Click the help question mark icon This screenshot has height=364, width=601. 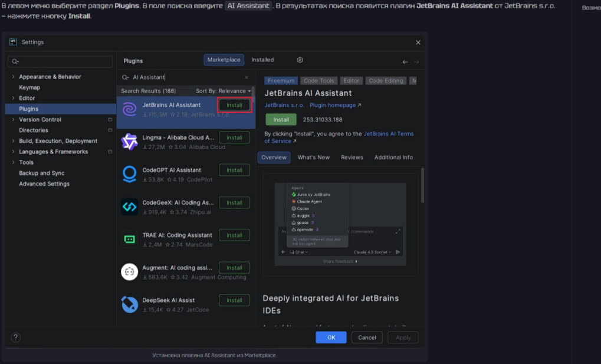tap(16, 337)
